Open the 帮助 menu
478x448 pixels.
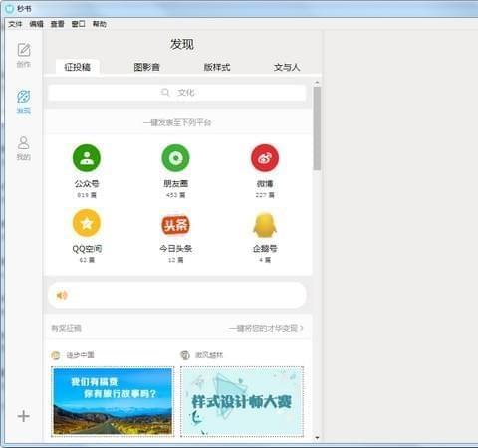coord(100,24)
